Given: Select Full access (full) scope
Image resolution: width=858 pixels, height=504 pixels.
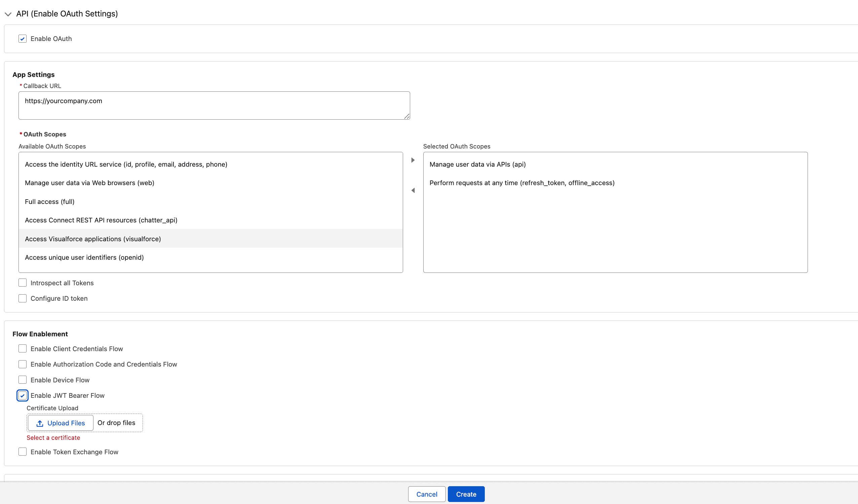Looking at the screenshot, I should pyautogui.click(x=49, y=201).
